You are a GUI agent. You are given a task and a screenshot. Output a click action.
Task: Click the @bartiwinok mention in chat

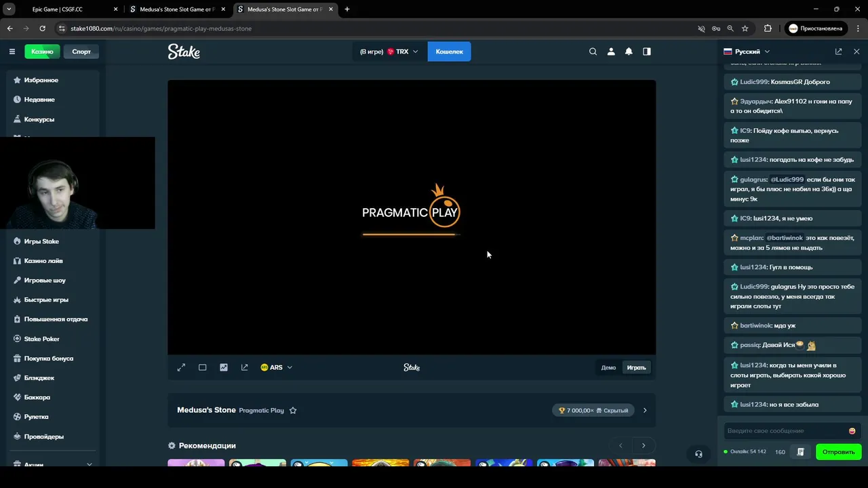pyautogui.click(x=785, y=238)
